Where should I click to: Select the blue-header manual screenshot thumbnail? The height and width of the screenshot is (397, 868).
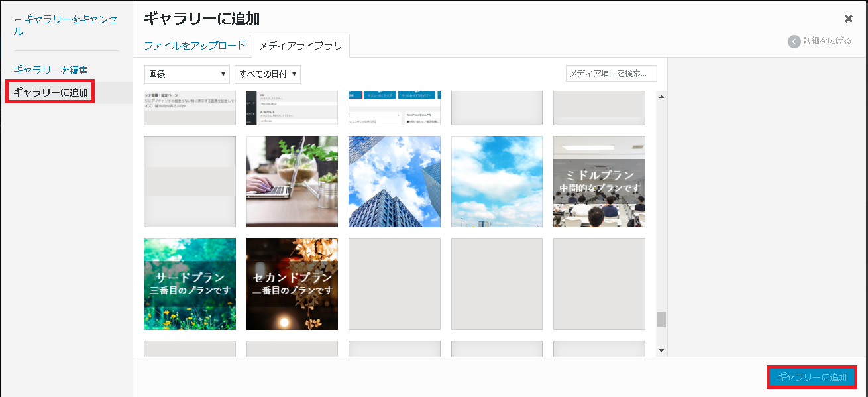394,108
